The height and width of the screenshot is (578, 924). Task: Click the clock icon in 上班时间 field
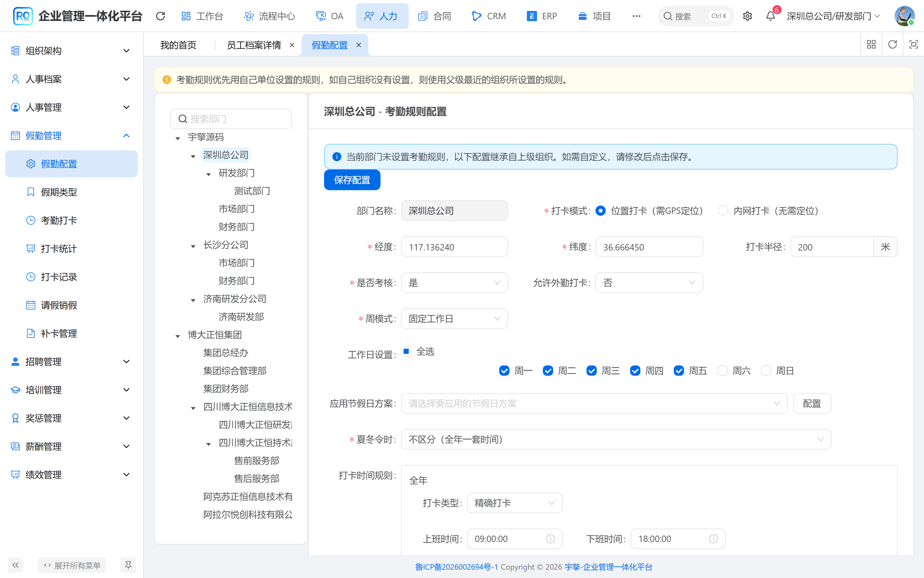[x=550, y=539]
